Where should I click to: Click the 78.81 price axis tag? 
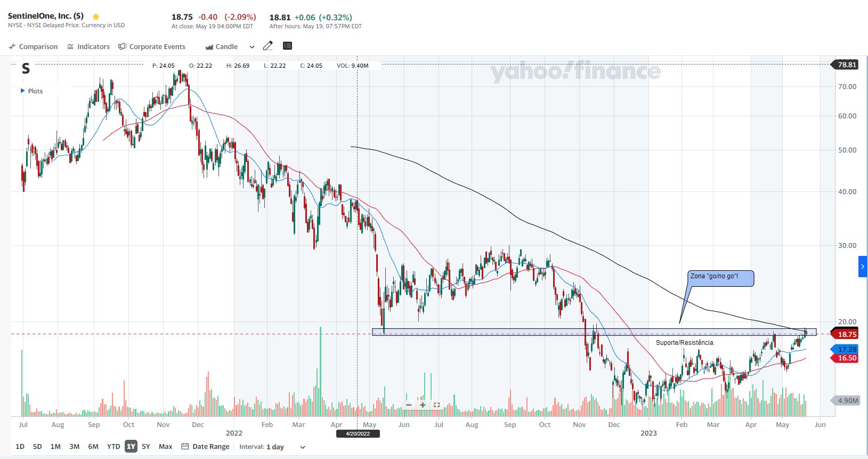[846, 65]
